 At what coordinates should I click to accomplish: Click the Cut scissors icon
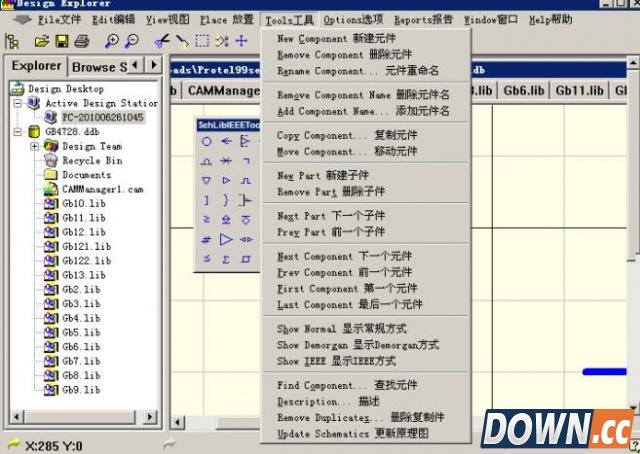pos(162,41)
